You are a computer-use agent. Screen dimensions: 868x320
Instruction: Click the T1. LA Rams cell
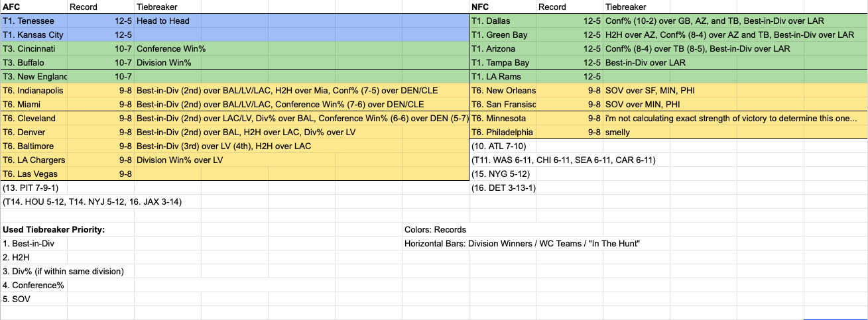pyautogui.click(x=501, y=76)
